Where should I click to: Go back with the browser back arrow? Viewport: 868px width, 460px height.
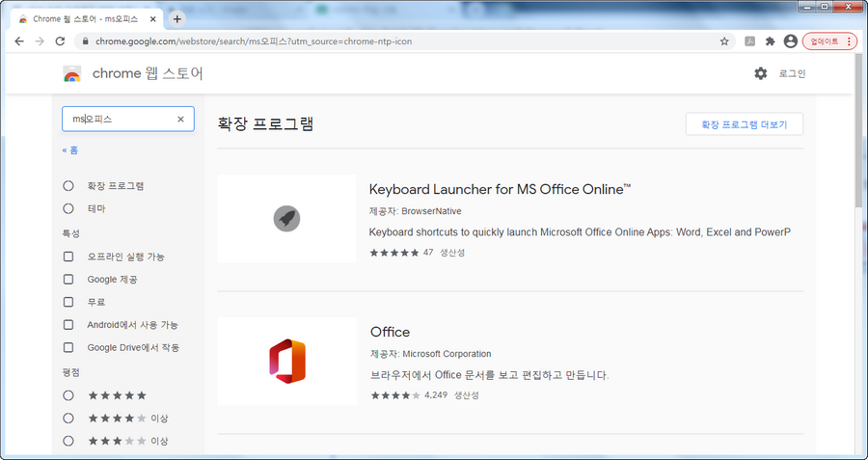19,41
